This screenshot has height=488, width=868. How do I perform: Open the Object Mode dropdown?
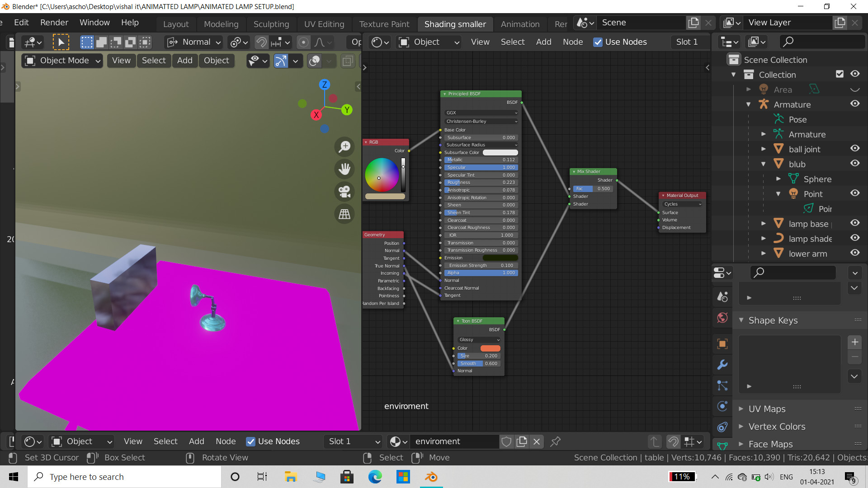61,60
